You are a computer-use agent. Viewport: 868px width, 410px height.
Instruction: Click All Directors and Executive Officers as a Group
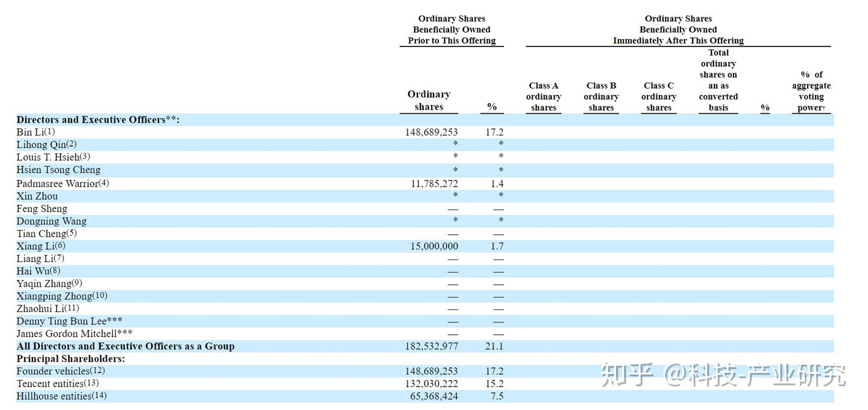[125, 346]
